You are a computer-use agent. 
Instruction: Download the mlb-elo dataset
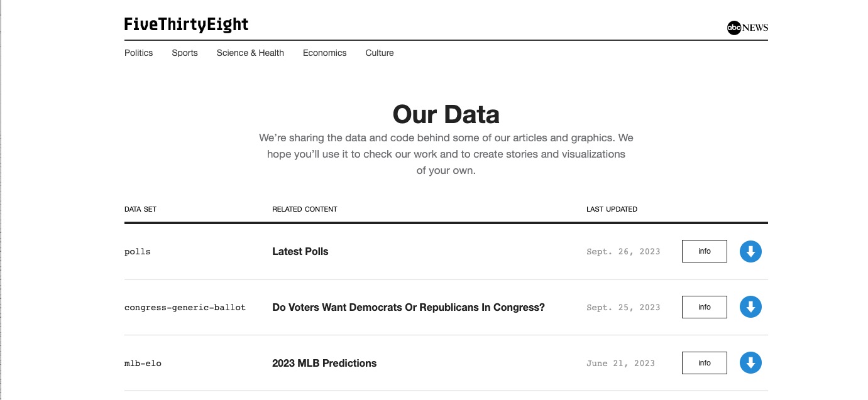coord(750,363)
